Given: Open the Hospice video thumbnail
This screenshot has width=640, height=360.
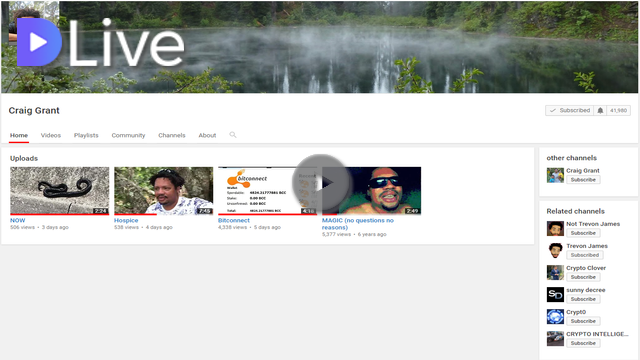Looking at the screenshot, I should coord(163,191).
